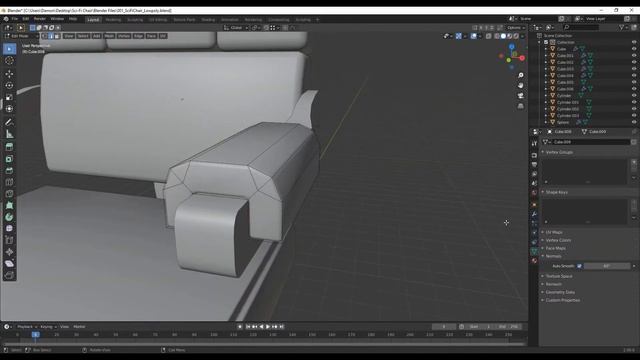Image resolution: width=640 pixels, height=360 pixels.
Task: Choose the Smooth tool
Action: click(9, 229)
